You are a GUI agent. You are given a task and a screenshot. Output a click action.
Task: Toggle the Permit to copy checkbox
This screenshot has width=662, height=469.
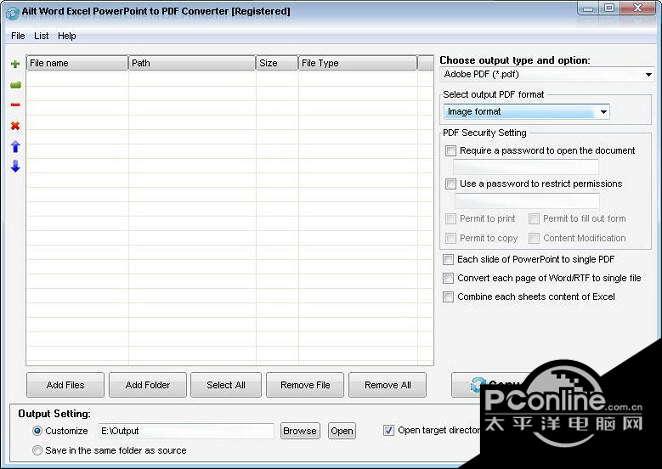[450, 239]
